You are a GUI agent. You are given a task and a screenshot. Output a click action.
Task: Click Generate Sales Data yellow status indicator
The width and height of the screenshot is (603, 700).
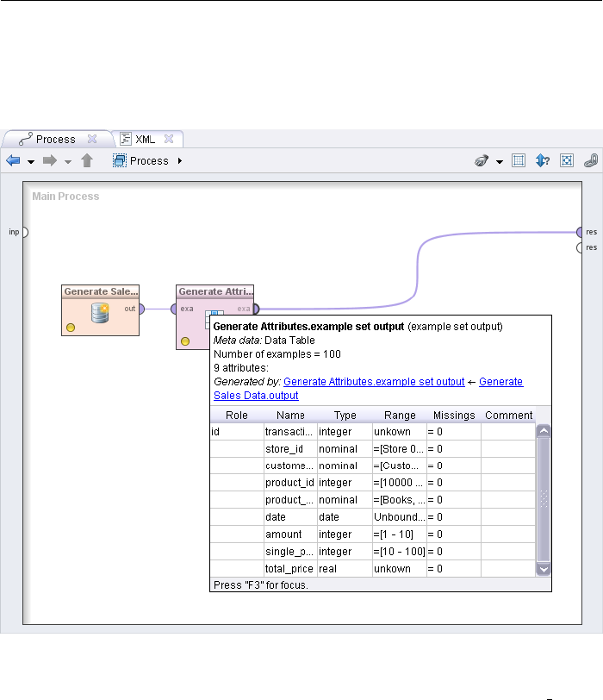[x=70, y=328]
